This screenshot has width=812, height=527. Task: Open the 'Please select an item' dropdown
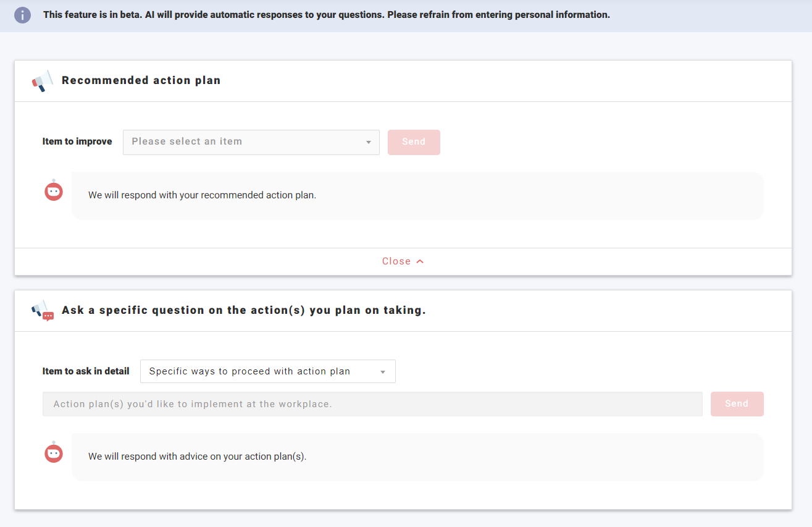(x=251, y=142)
